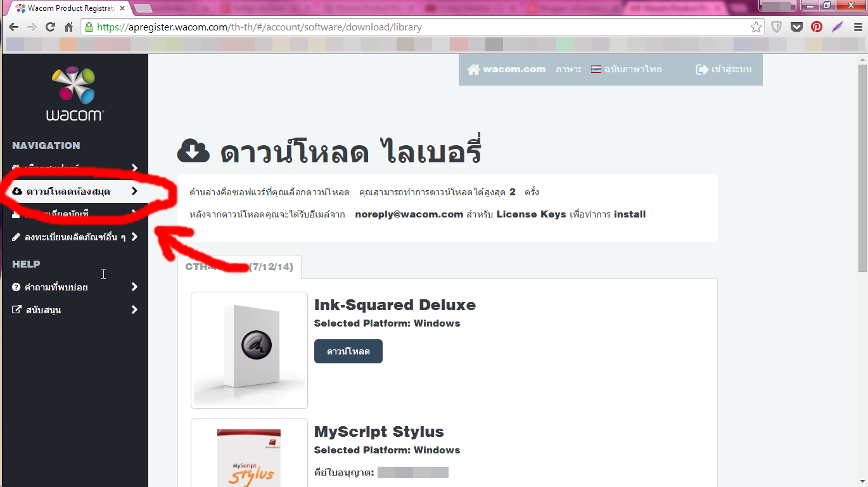Image resolution: width=868 pixels, height=487 pixels.
Task: Click the cloud icon beside ดาวน์โหลดห้องสมุด
Action: pos(17,191)
